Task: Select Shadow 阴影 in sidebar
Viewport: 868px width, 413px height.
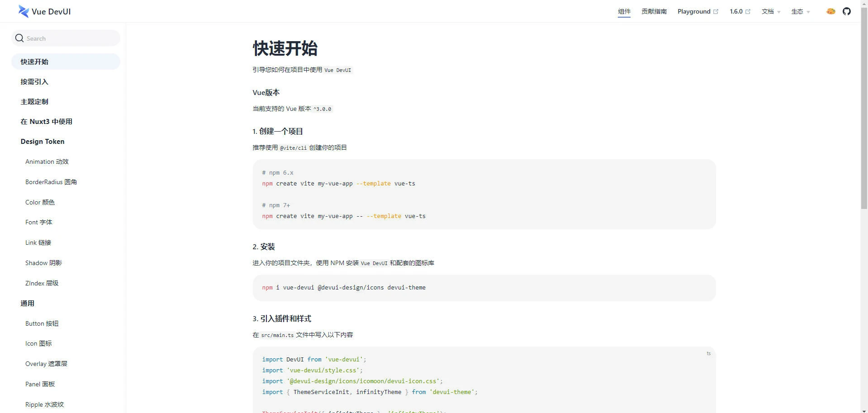Action: click(43, 263)
